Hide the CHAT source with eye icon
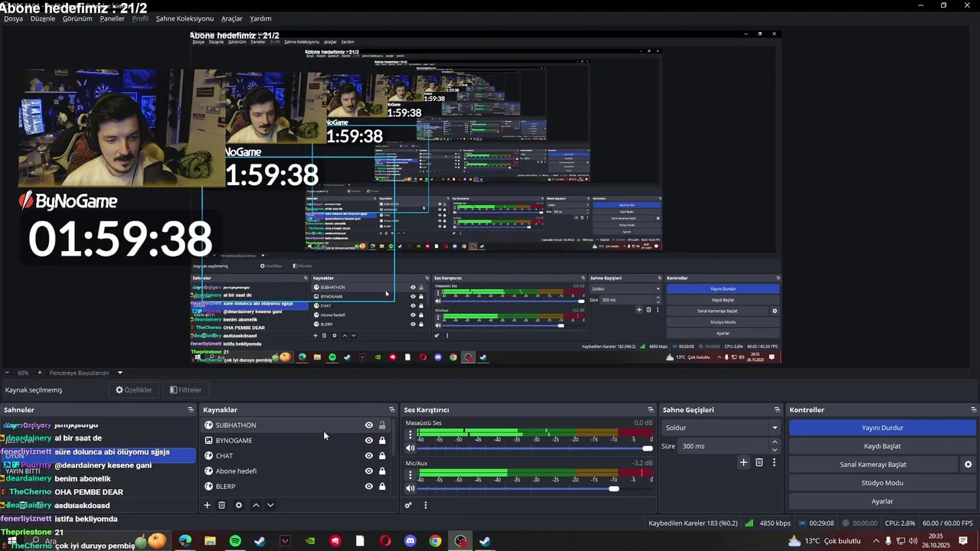Viewport: 980px width, 551px height. click(369, 456)
